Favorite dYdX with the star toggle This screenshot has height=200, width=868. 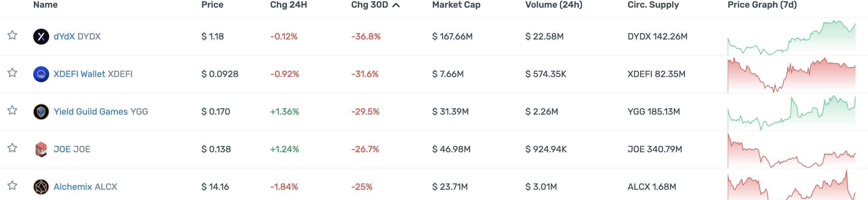[x=12, y=35]
